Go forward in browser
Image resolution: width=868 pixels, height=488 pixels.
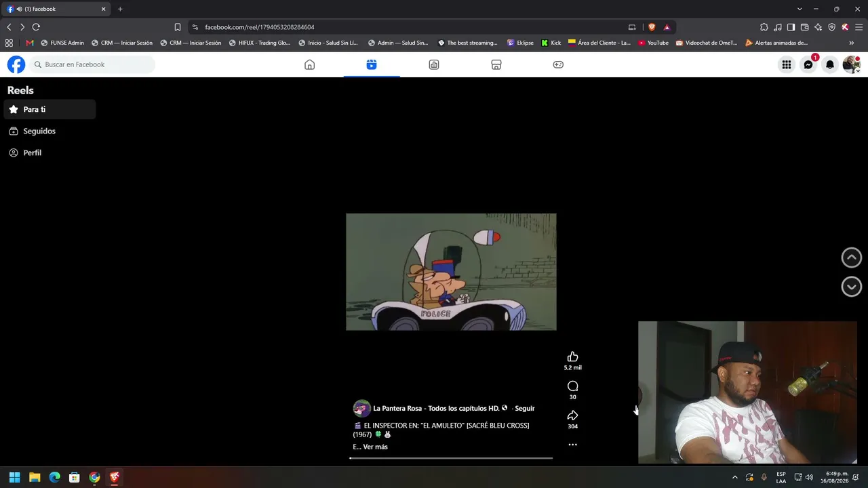click(22, 27)
